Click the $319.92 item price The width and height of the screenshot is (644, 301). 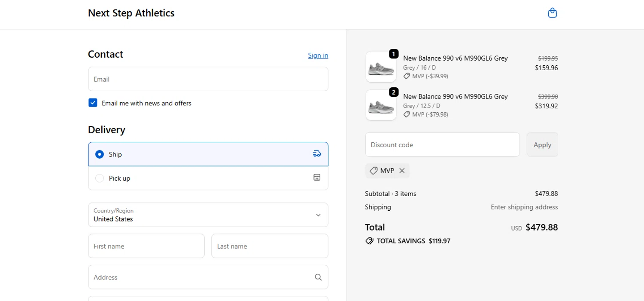(x=547, y=106)
